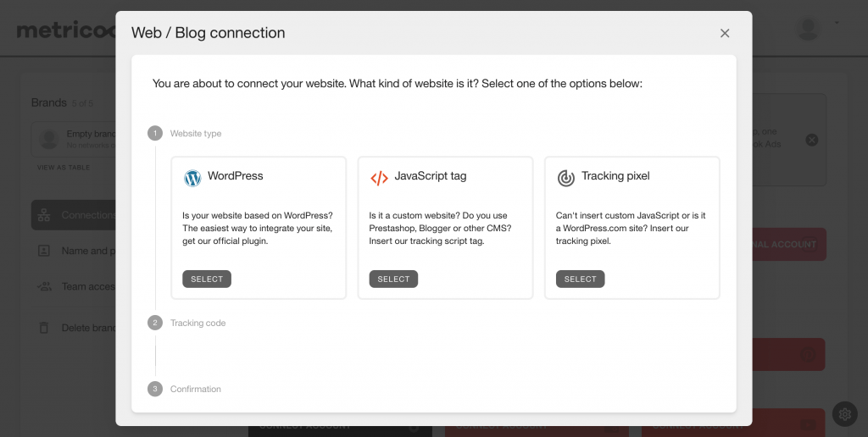
Task: Select the Tracking pixel option
Action: pyautogui.click(x=580, y=279)
